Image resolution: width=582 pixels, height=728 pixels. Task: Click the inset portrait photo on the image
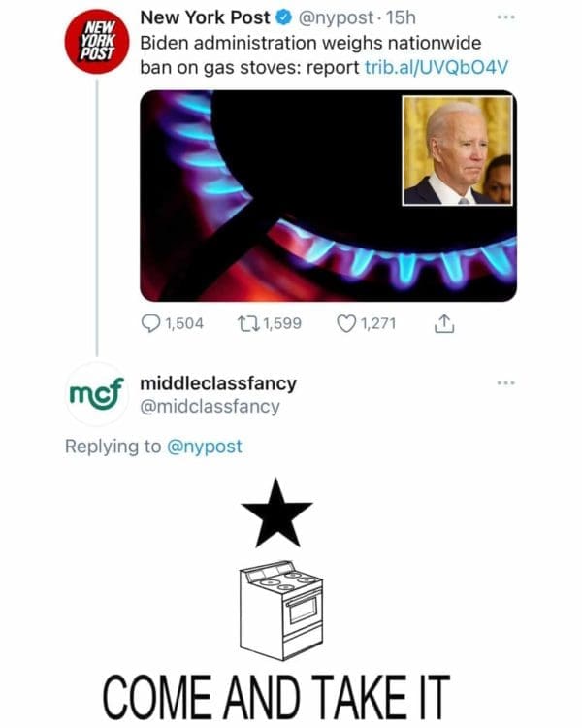(457, 150)
